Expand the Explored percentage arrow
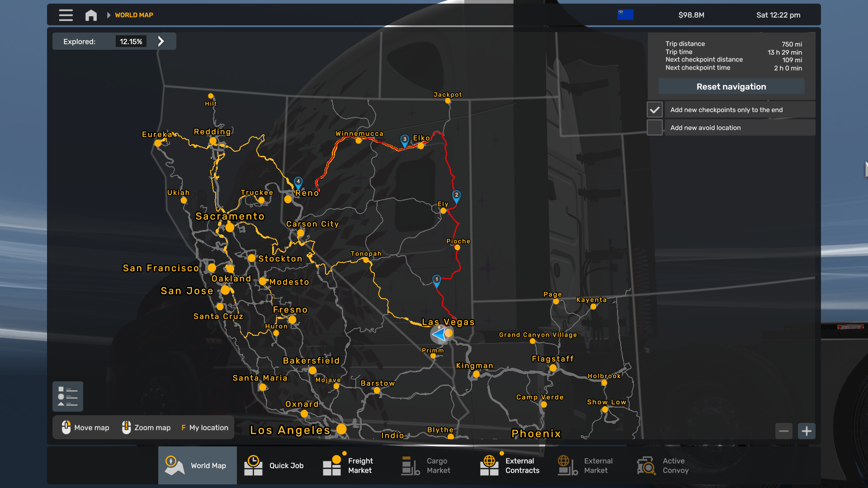 point(161,42)
